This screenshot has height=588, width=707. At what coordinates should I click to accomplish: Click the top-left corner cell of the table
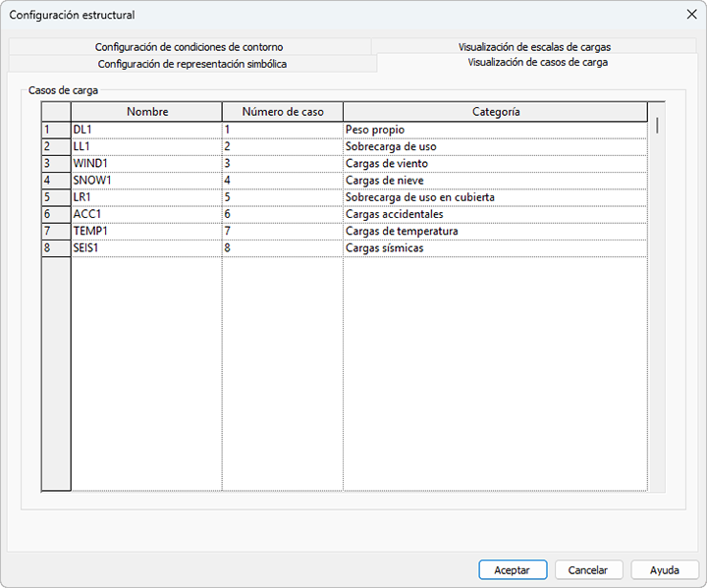[x=56, y=112]
